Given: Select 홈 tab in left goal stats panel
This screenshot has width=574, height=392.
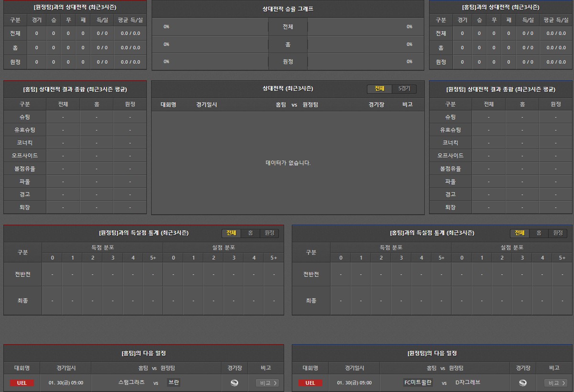Looking at the screenshot, I should (x=250, y=233).
